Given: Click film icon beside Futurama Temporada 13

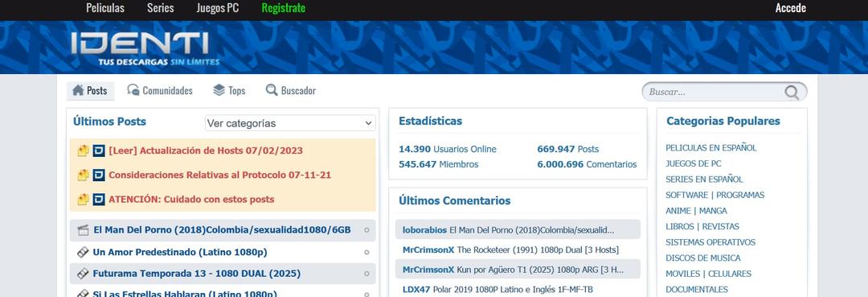Looking at the screenshot, I should pos(83,274).
